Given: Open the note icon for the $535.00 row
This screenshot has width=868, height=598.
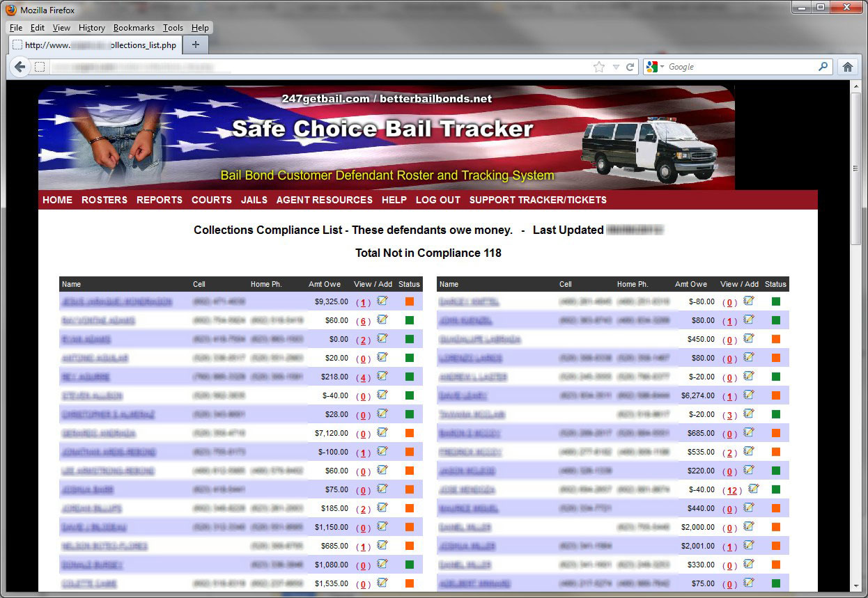Looking at the screenshot, I should coord(748,451).
